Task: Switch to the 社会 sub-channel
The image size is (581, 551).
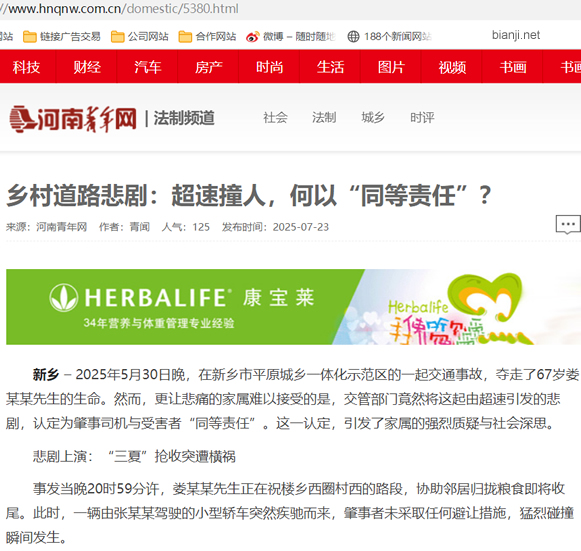Action: click(275, 117)
